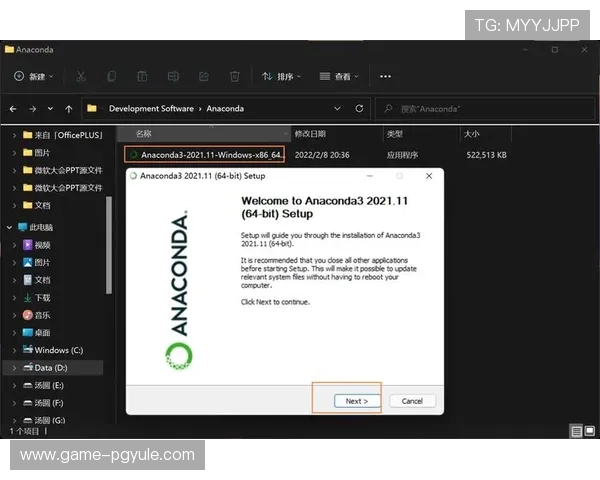
Task: Select the 来自「OfficePLUS」 folder in sidebar
Action: (x=63, y=135)
